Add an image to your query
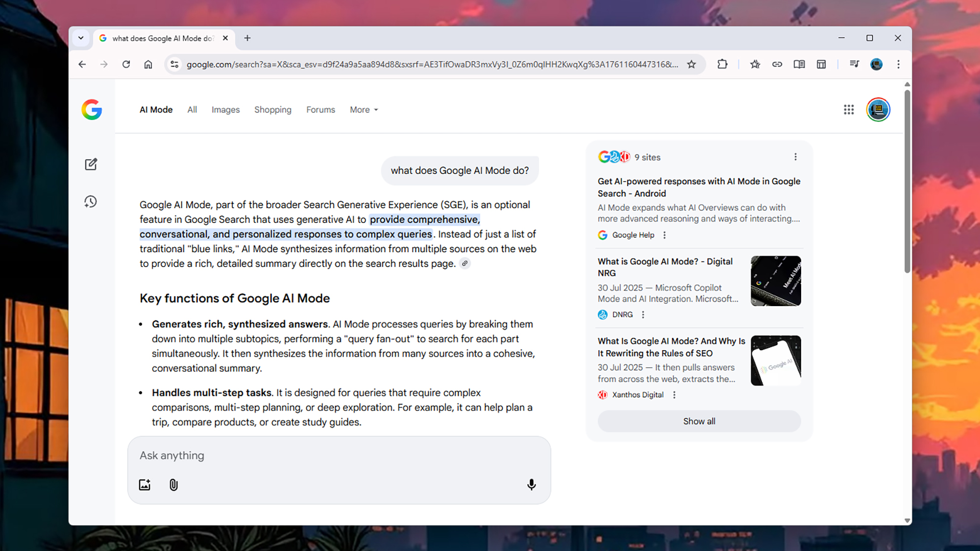980x551 pixels. [145, 484]
